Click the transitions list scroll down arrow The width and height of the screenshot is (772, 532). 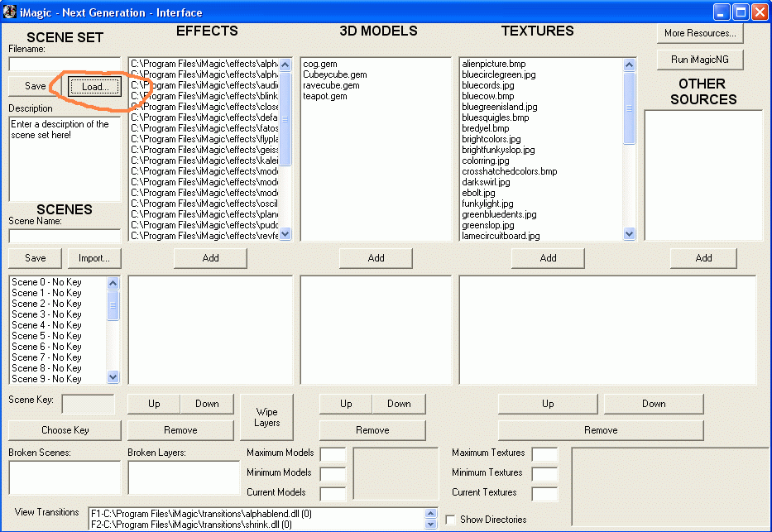click(431, 524)
